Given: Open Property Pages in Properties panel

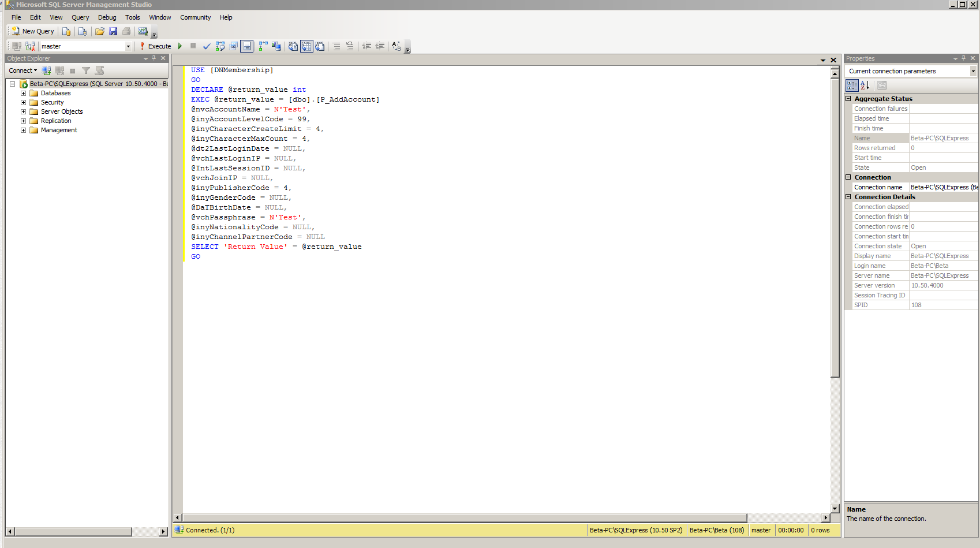Looking at the screenshot, I should pyautogui.click(x=882, y=85).
